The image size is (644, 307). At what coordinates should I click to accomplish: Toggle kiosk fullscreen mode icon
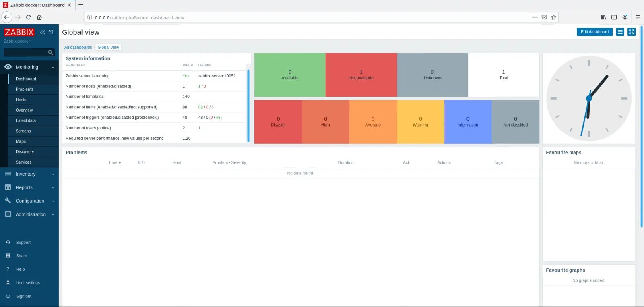click(632, 32)
